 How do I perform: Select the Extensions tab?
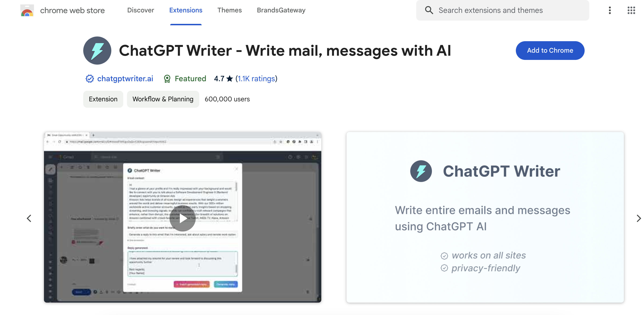pyautogui.click(x=186, y=10)
